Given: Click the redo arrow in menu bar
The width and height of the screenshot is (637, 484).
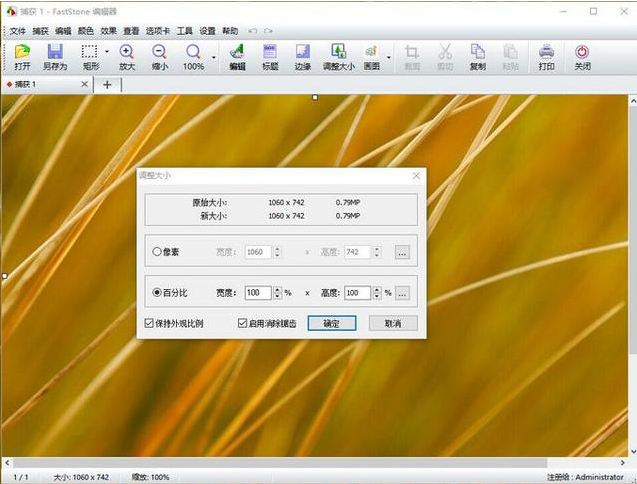Looking at the screenshot, I should (268, 31).
